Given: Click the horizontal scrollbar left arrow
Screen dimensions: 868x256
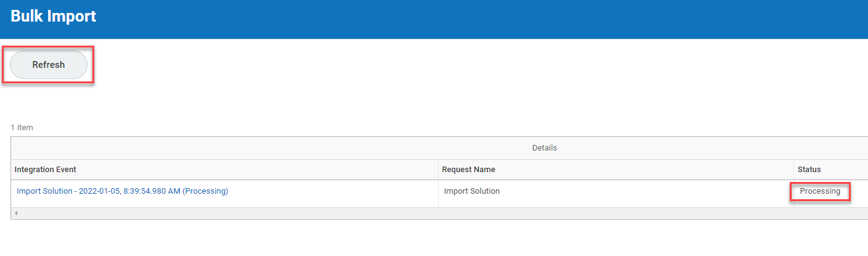Looking at the screenshot, I should (15, 213).
